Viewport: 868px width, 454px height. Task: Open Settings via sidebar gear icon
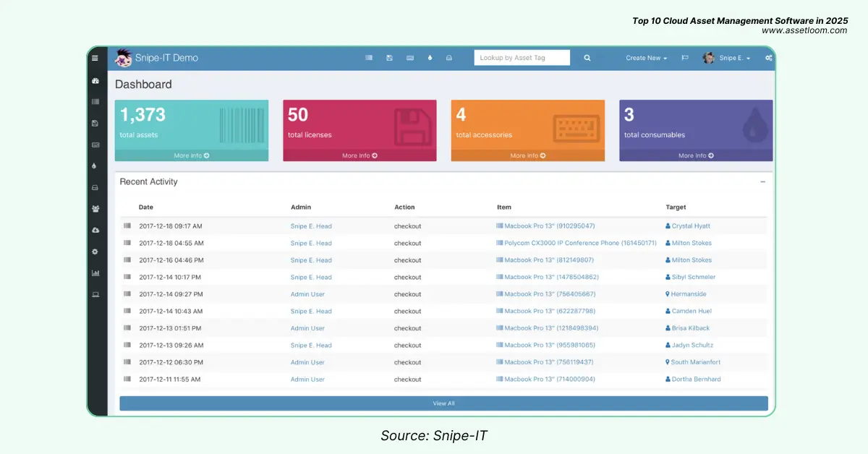(x=95, y=252)
